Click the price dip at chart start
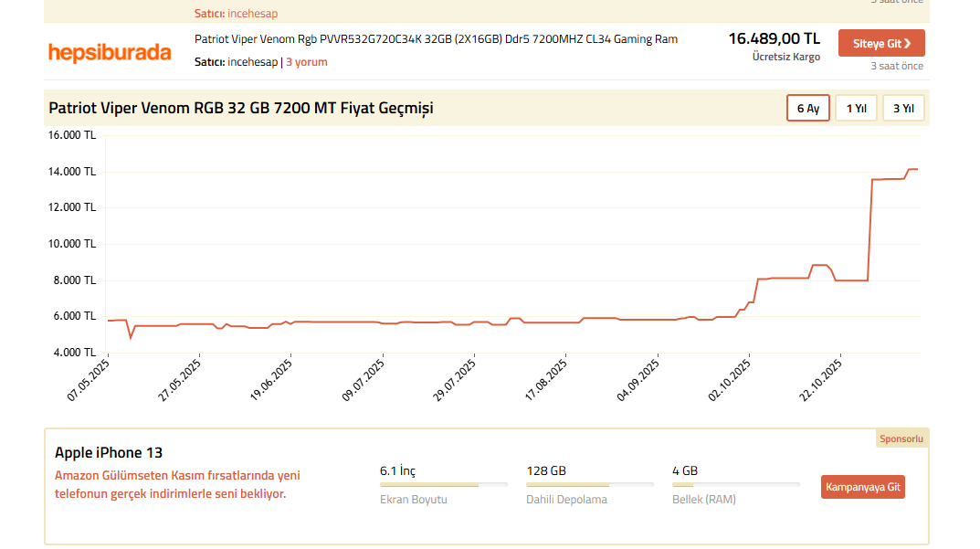 pos(131,338)
